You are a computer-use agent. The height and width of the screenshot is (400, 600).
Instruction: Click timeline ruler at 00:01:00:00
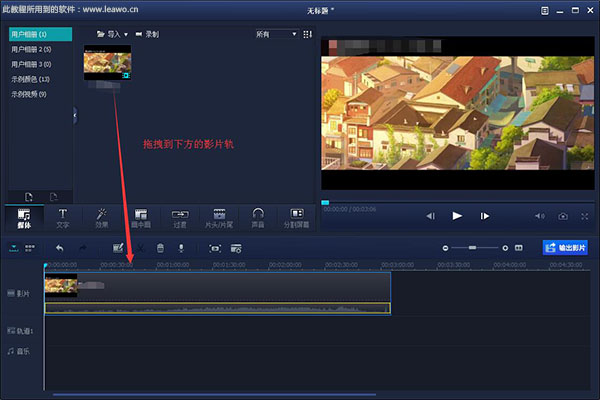[x=173, y=265]
